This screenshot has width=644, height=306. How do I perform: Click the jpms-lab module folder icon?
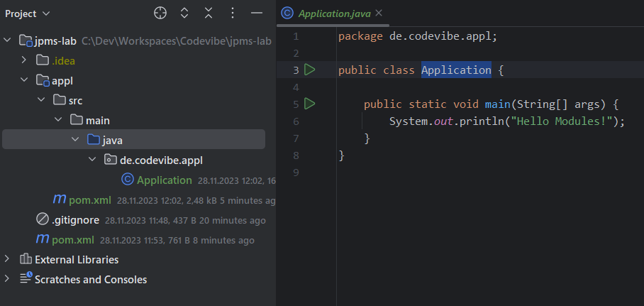[x=26, y=40]
